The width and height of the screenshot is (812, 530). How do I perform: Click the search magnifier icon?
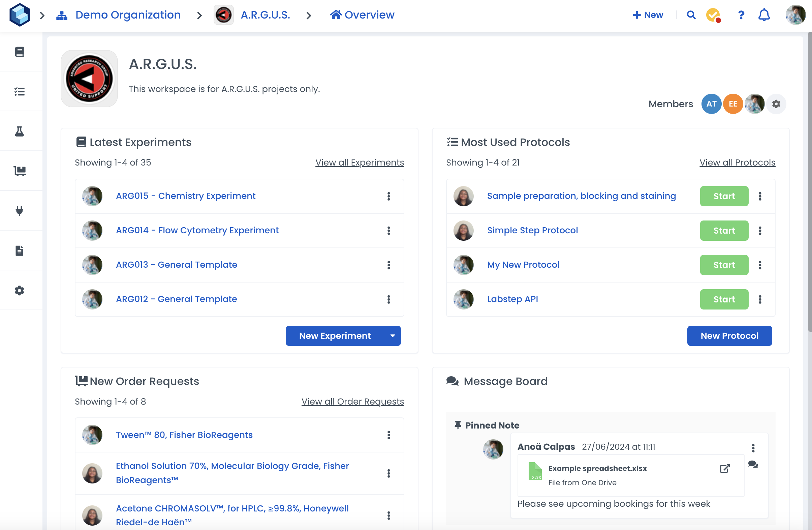click(691, 15)
